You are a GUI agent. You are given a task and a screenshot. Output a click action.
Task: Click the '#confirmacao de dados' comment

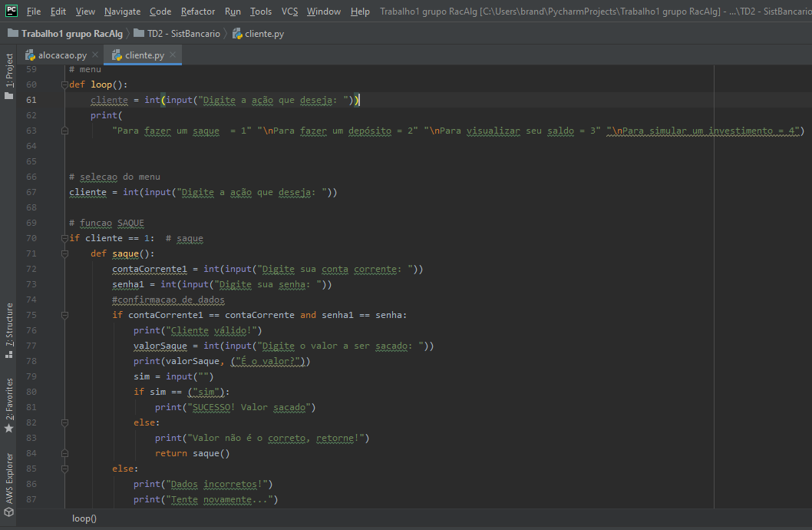(x=168, y=300)
